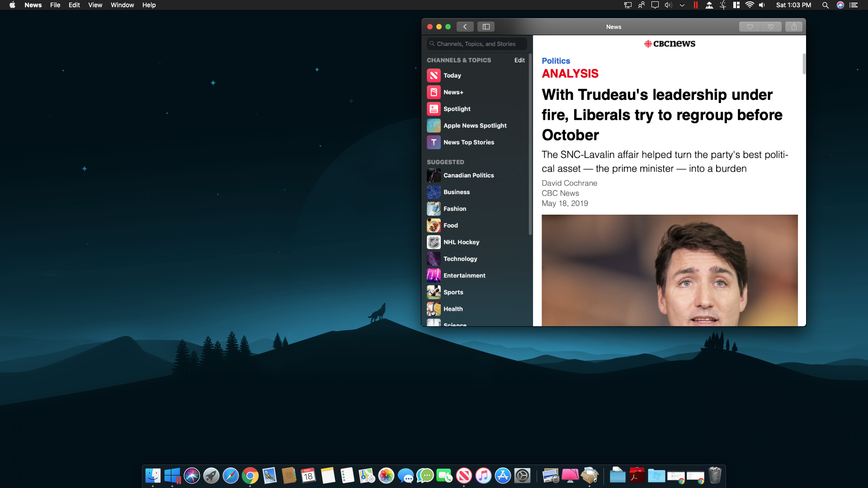
Task: Toggle the sidebar with toolbar button
Action: coord(486,27)
